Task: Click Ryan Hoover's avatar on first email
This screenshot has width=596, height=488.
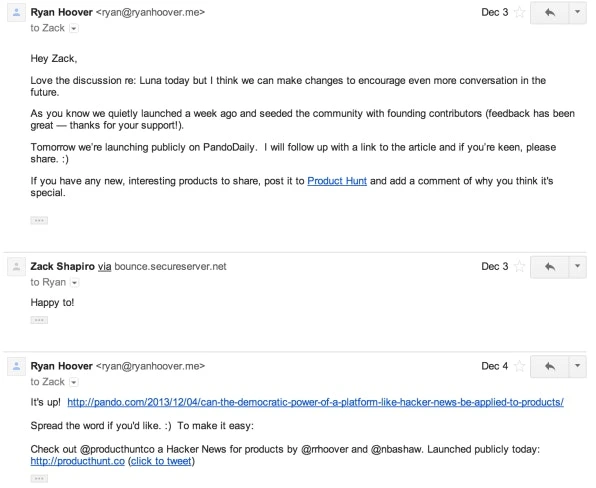Action: pos(16,13)
